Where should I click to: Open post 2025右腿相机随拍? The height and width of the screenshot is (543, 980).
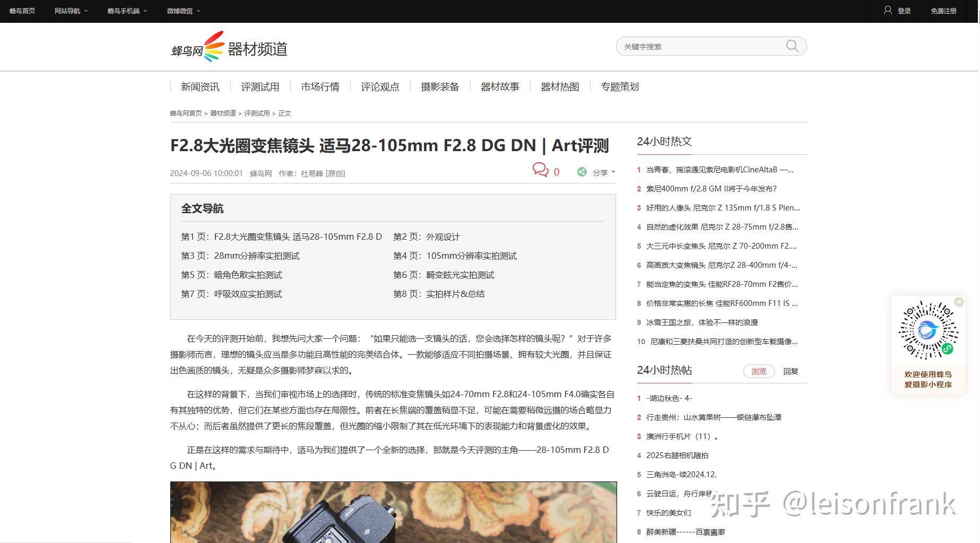tap(677, 456)
